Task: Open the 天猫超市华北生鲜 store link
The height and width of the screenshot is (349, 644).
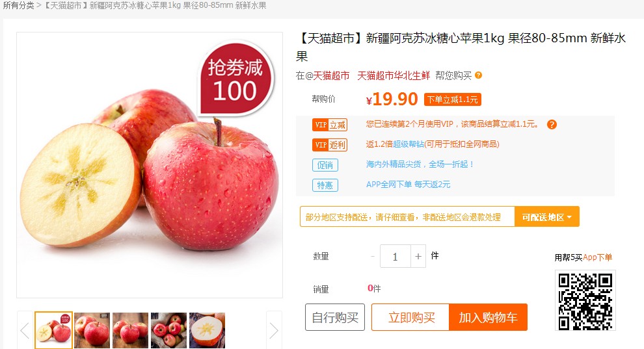Action: pos(394,75)
